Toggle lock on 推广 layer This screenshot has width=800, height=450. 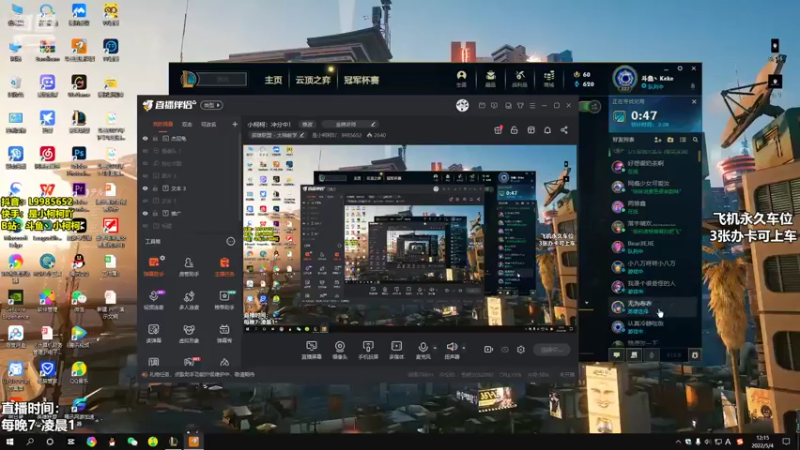[x=155, y=213]
